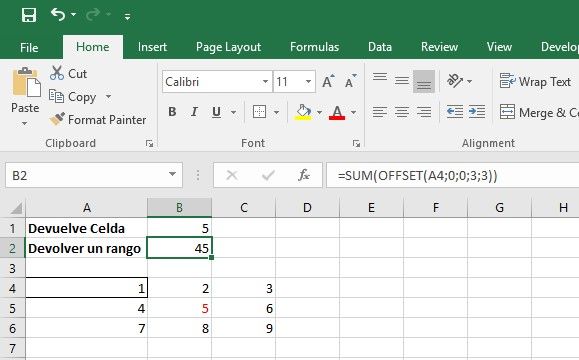Open the Formulas tab

click(314, 47)
